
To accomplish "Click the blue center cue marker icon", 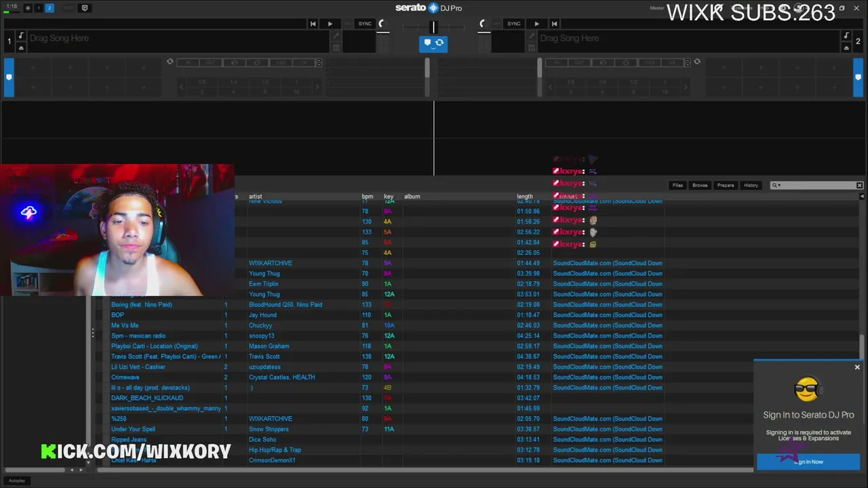I will (427, 43).
